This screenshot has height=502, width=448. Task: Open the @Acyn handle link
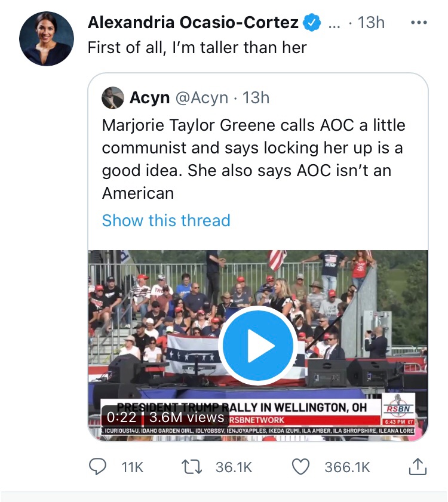201,97
